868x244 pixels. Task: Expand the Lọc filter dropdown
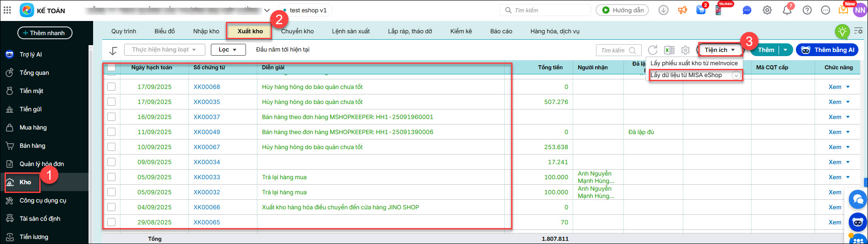click(x=228, y=50)
